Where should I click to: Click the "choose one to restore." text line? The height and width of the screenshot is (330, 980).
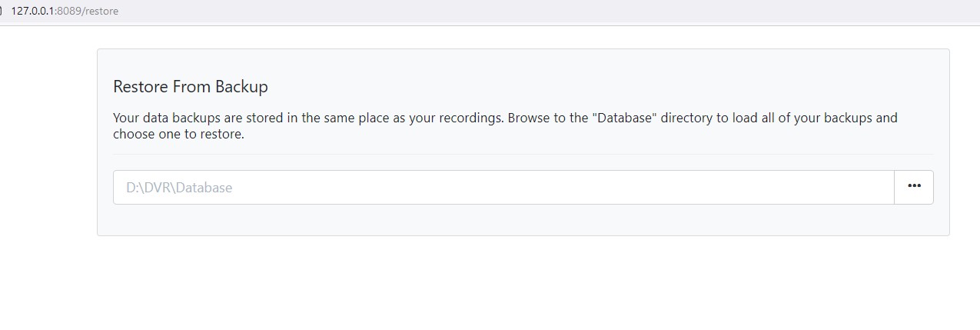pos(178,134)
